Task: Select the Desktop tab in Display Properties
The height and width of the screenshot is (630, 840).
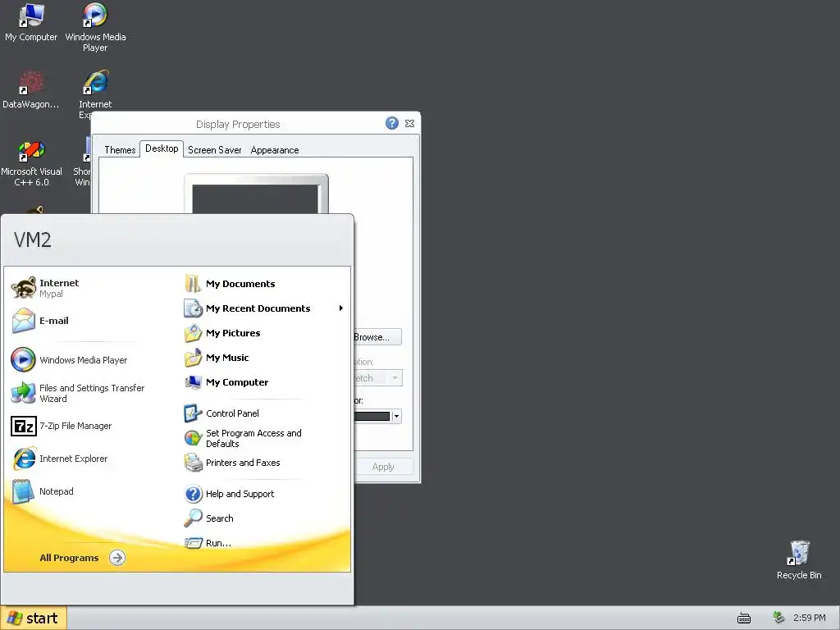Action: coord(162,148)
